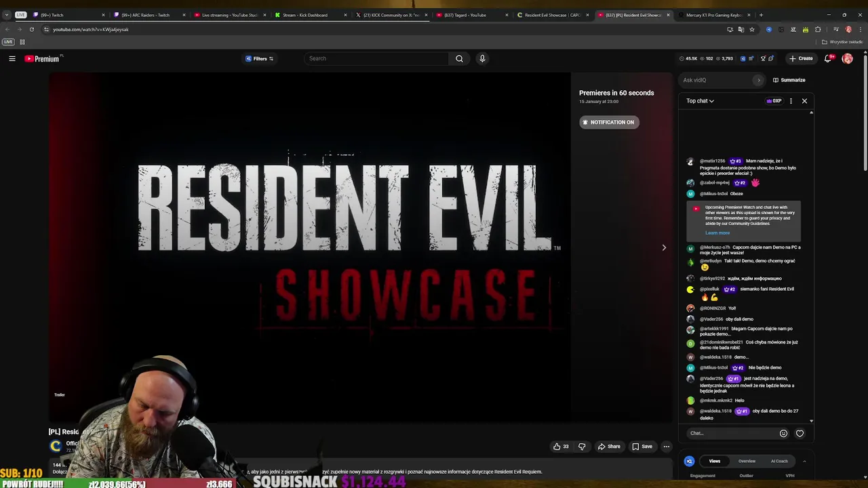This screenshot has width=868, height=488.
Task: Open the Create upload menu
Action: click(x=801, y=58)
